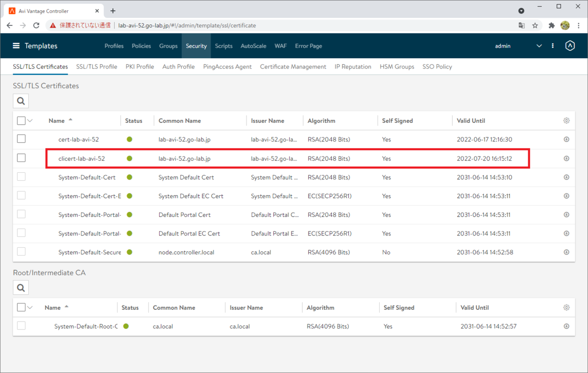This screenshot has width=588, height=373.
Task: Click the clicert-lab-avi-52 certificate name
Action: pos(81,159)
